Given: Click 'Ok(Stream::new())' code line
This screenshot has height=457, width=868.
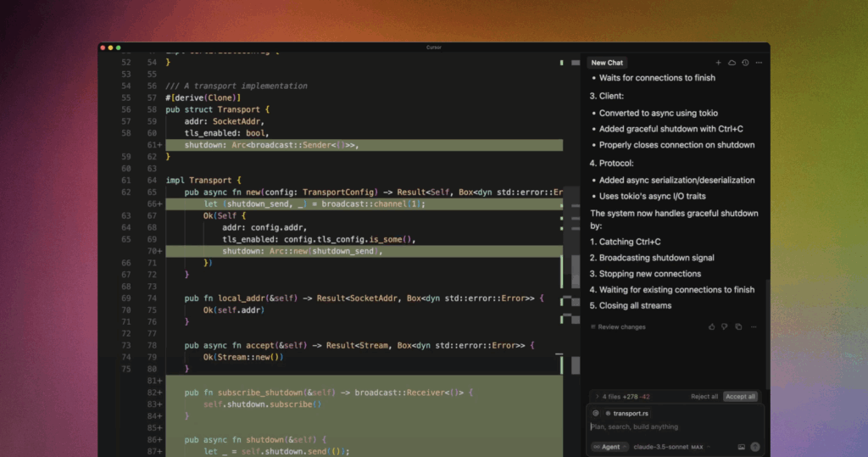Looking at the screenshot, I should coord(243,357).
